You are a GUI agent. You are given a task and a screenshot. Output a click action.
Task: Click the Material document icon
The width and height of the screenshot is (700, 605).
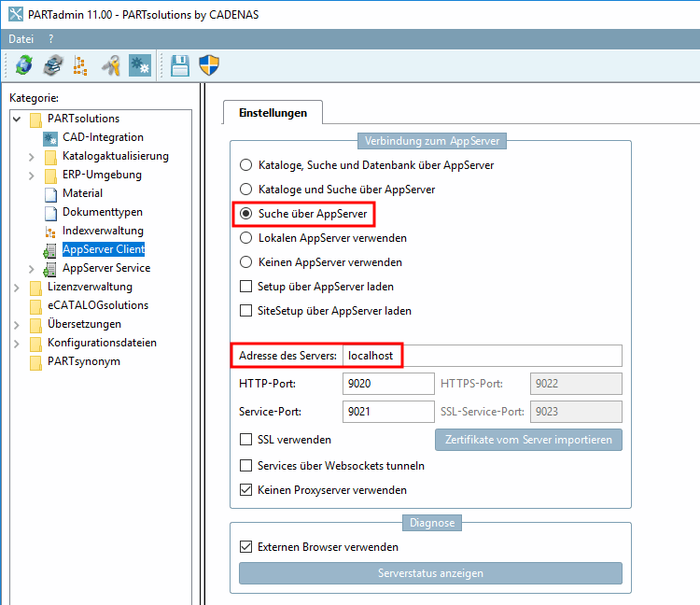(x=51, y=194)
